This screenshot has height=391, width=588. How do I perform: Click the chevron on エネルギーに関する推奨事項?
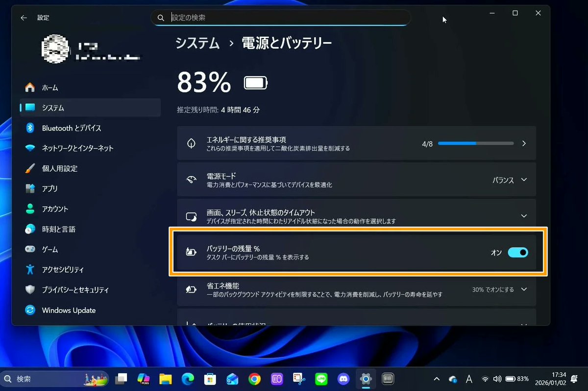pyautogui.click(x=524, y=143)
